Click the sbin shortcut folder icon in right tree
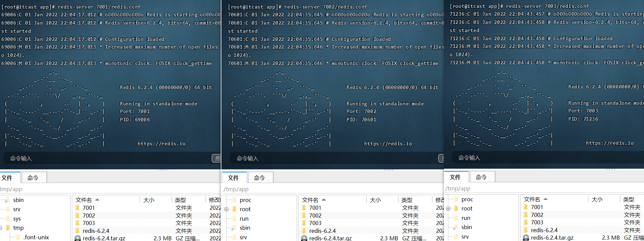644x241 pixels. [x=455, y=227]
